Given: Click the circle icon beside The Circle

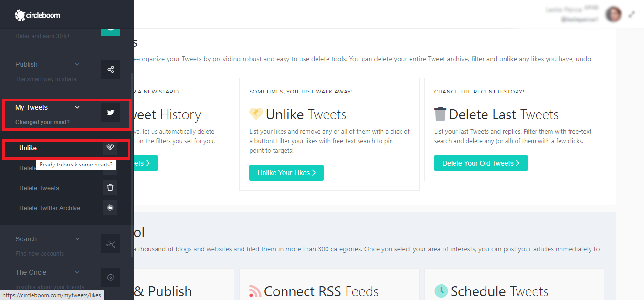Looking at the screenshot, I should 110,277.
